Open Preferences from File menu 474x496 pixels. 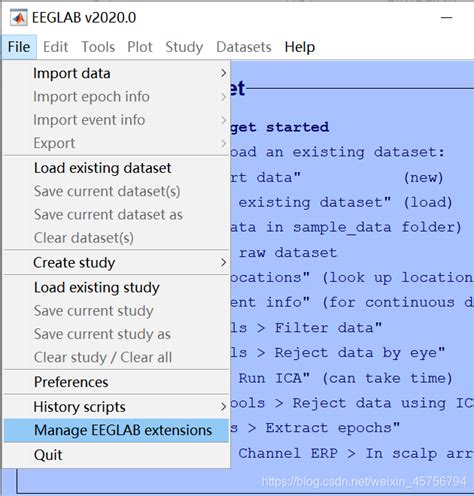(116, 382)
